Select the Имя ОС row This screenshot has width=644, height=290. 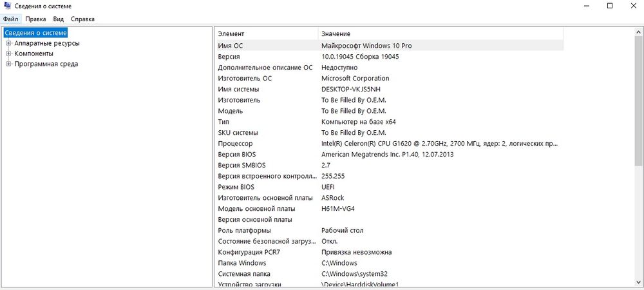[x=390, y=46]
